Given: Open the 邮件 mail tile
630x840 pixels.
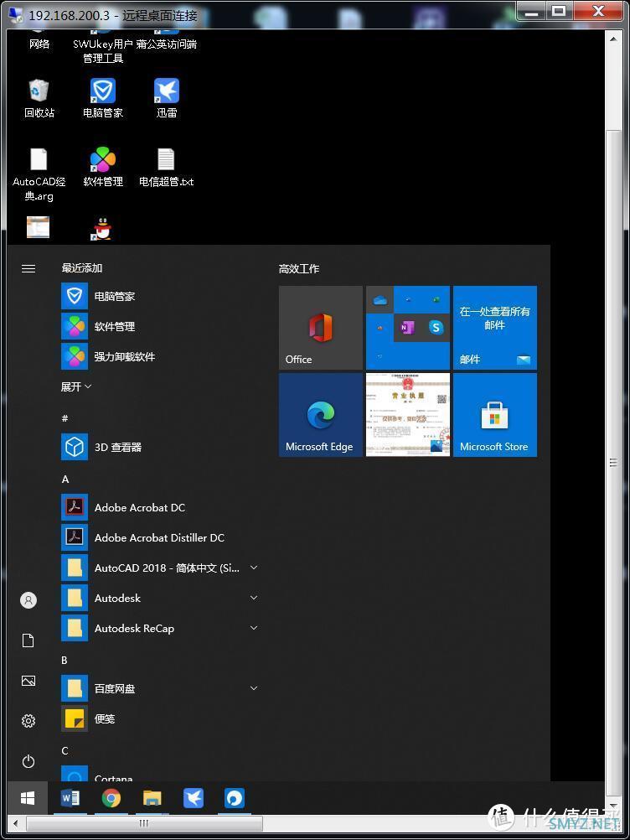Looking at the screenshot, I should point(494,327).
